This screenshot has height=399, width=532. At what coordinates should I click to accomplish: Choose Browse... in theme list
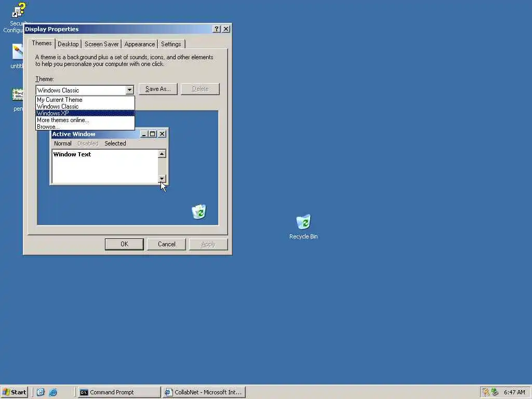[x=85, y=127]
